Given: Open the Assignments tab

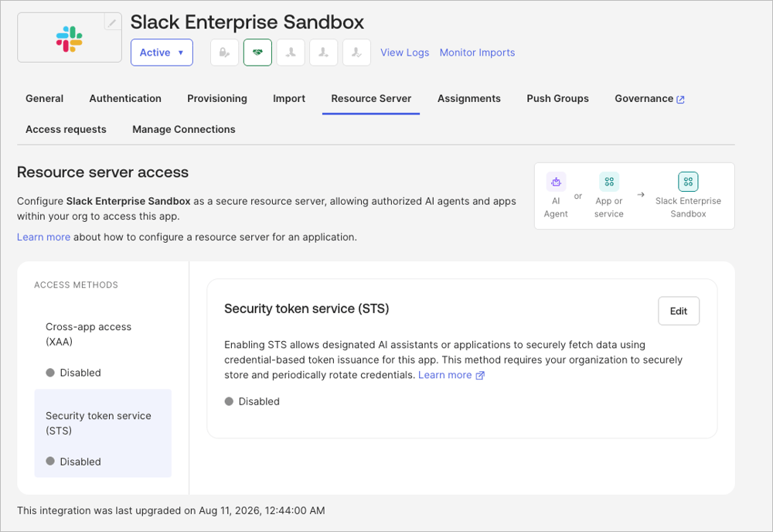Looking at the screenshot, I should coord(469,99).
